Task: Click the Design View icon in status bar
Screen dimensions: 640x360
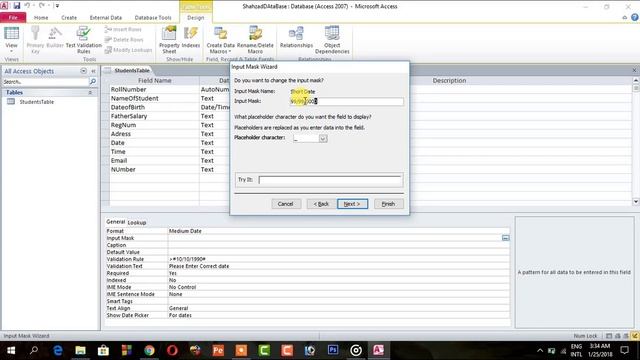Action: tap(634, 336)
